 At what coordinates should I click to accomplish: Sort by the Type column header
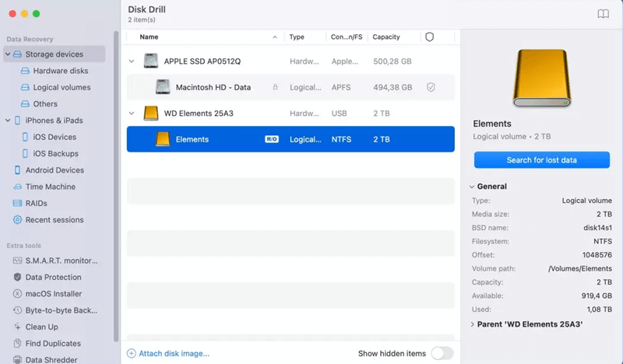tap(297, 37)
